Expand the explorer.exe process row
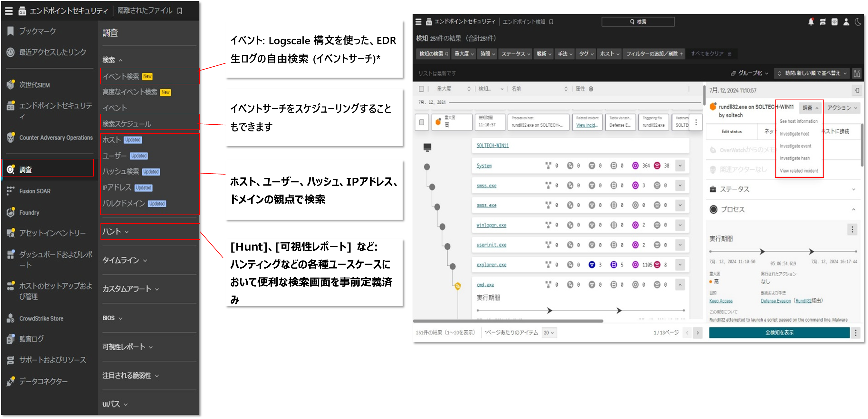 [680, 265]
